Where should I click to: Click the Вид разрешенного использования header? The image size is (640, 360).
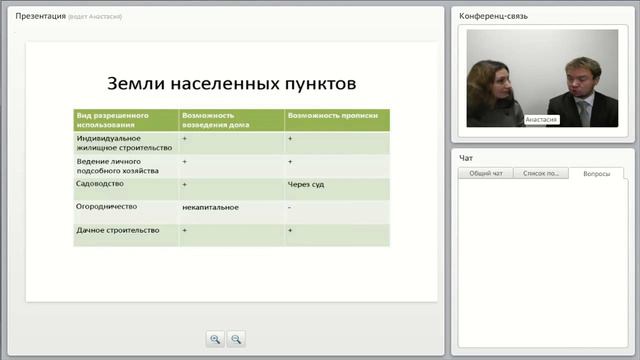[126, 120]
